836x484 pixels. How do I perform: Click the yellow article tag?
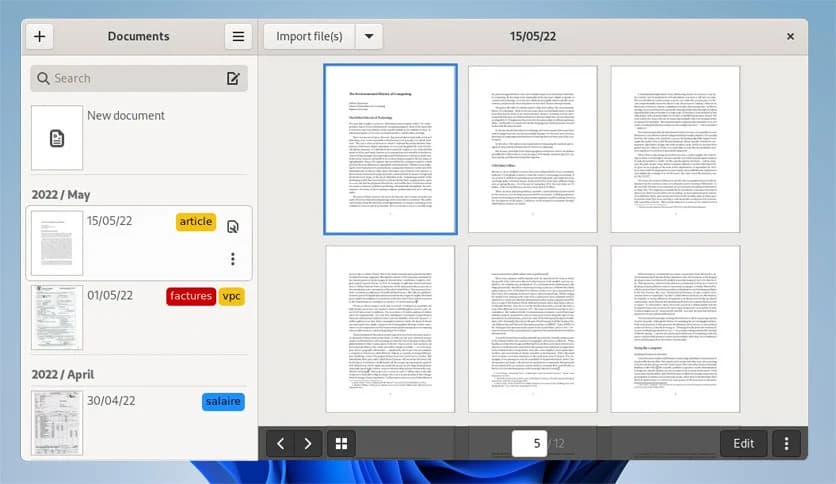coord(196,221)
